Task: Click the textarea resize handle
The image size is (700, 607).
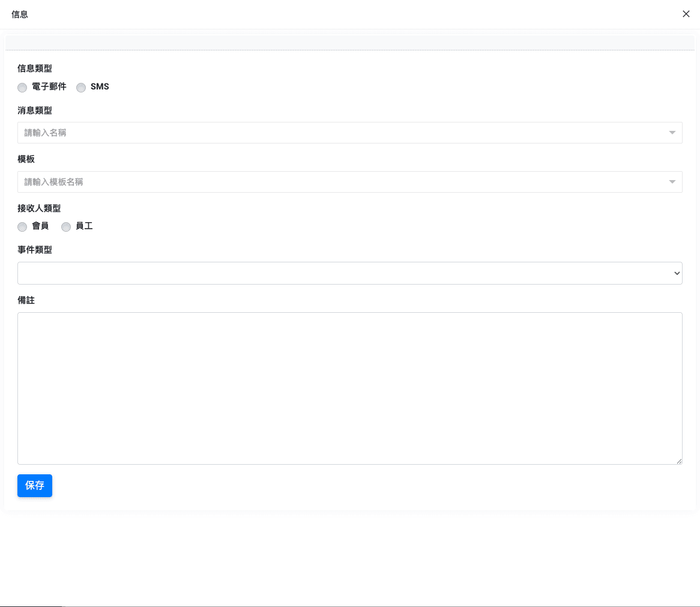Action: tap(680, 462)
